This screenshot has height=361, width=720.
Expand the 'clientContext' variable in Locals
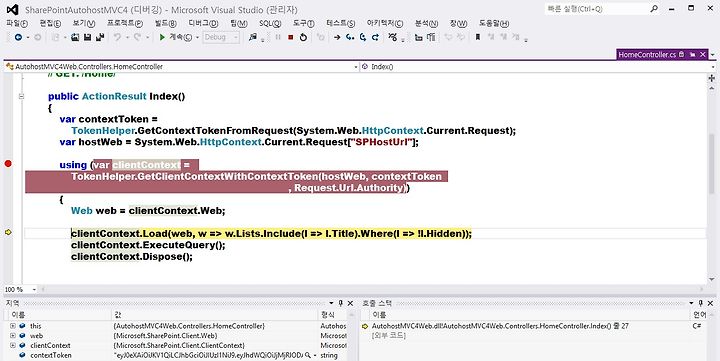tap(12, 345)
